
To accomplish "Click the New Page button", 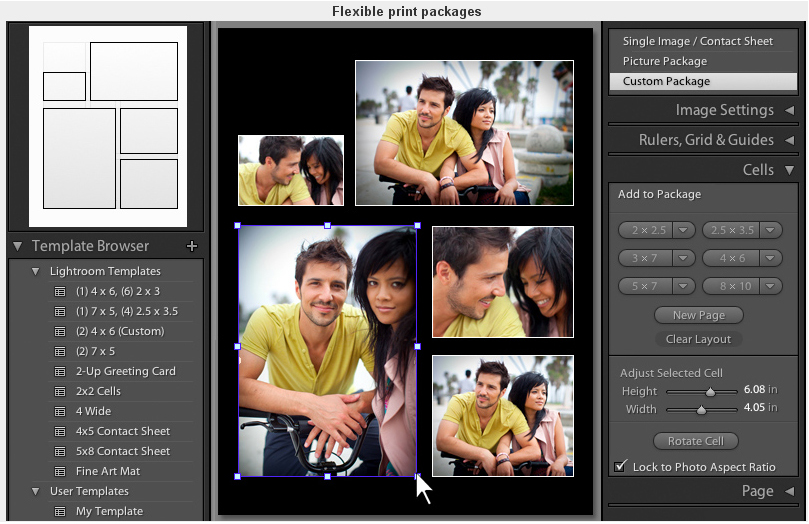I will coord(699,315).
